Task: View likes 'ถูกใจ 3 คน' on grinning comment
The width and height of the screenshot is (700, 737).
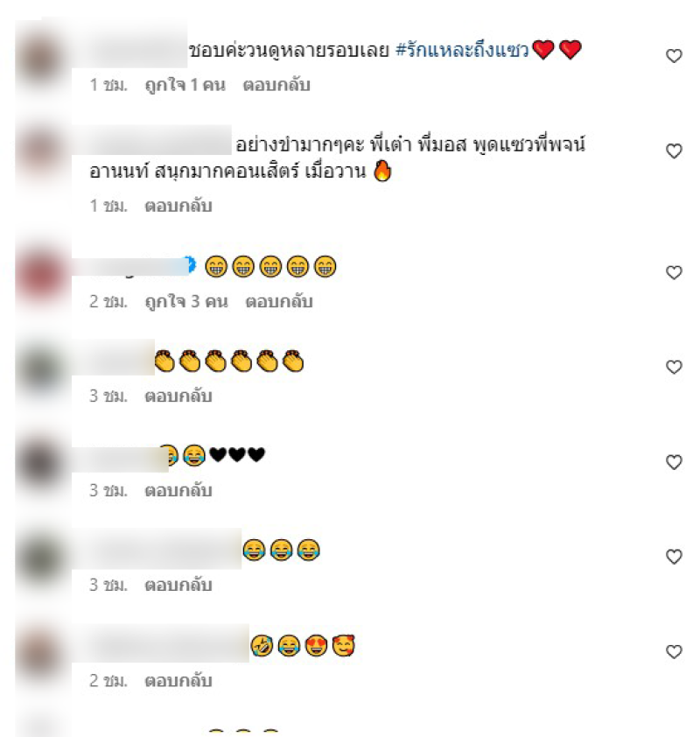Action: pos(186,301)
